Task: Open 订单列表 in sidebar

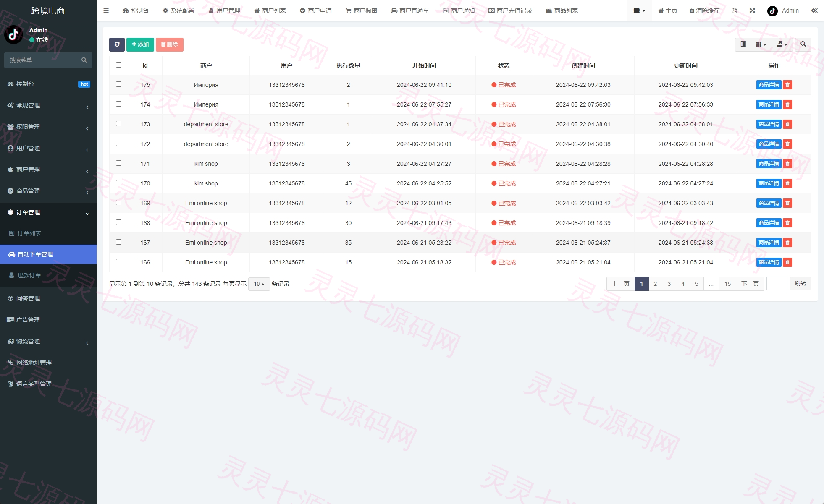Action: 48,233
